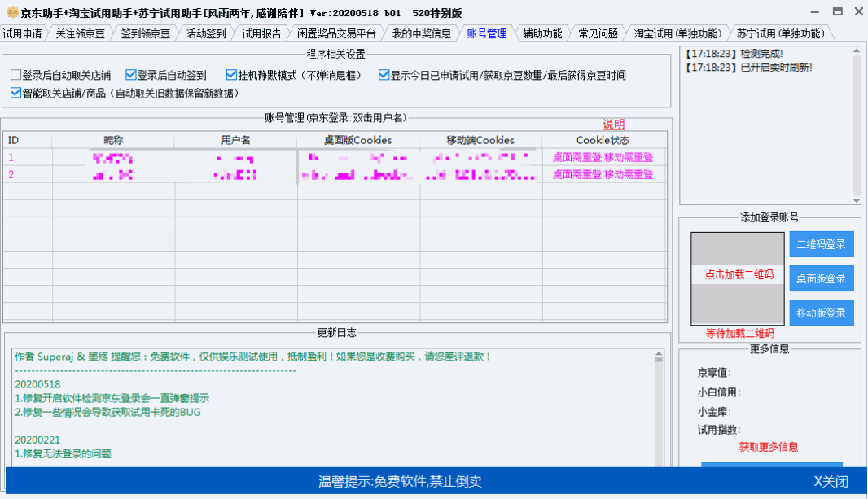
Task: Open the 闲置奖品交易平台 tab
Action: pyautogui.click(x=336, y=33)
